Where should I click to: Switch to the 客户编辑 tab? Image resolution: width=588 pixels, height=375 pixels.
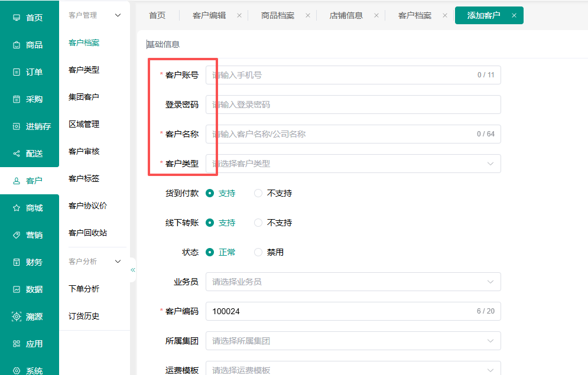(209, 15)
